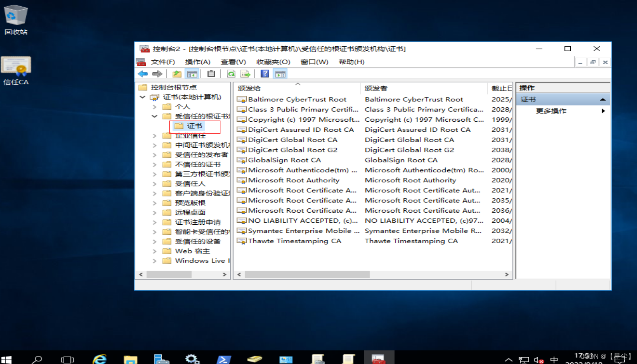Open the 收藏夹(O) menu
Image resolution: width=637 pixels, height=364 pixels.
(x=273, y=62)
